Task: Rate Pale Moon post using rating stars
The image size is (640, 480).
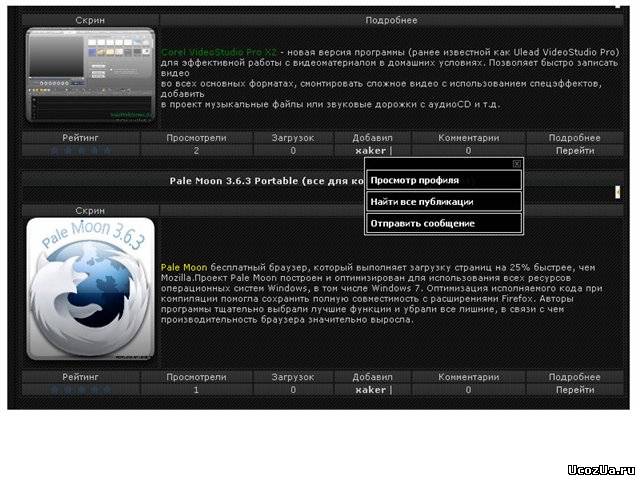Action: [81, 390]
